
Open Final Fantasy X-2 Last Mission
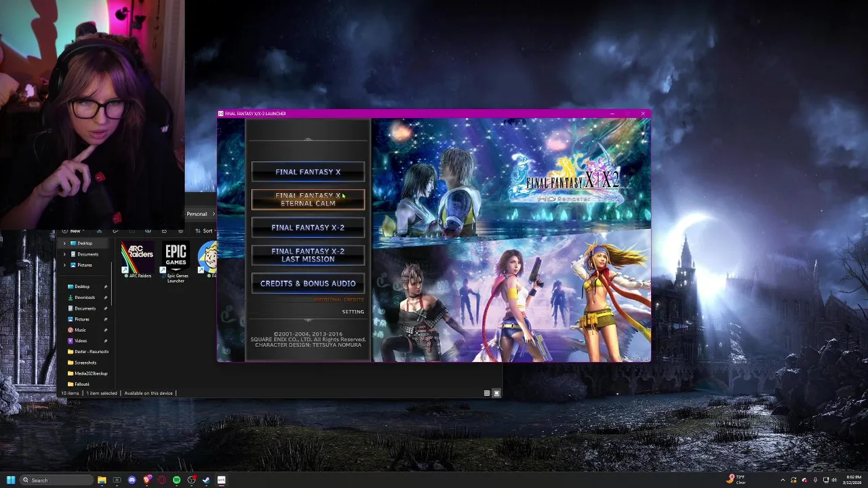(308, 256)
